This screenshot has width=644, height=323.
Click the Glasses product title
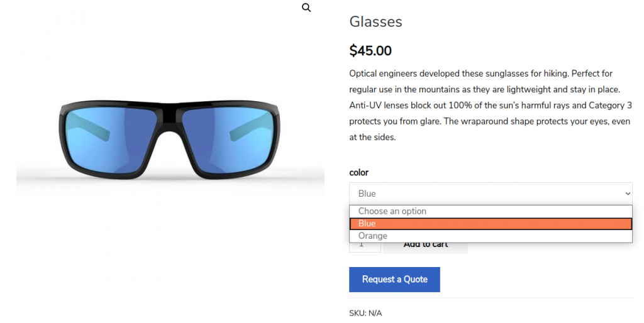(x=375, y=22)
